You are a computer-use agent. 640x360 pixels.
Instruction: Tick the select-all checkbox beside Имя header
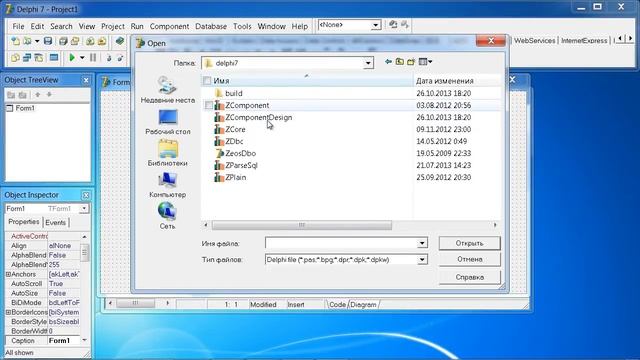207,81
